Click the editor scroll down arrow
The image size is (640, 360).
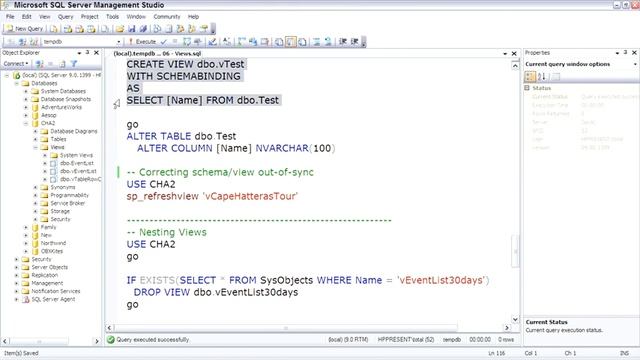coord(515,319)
